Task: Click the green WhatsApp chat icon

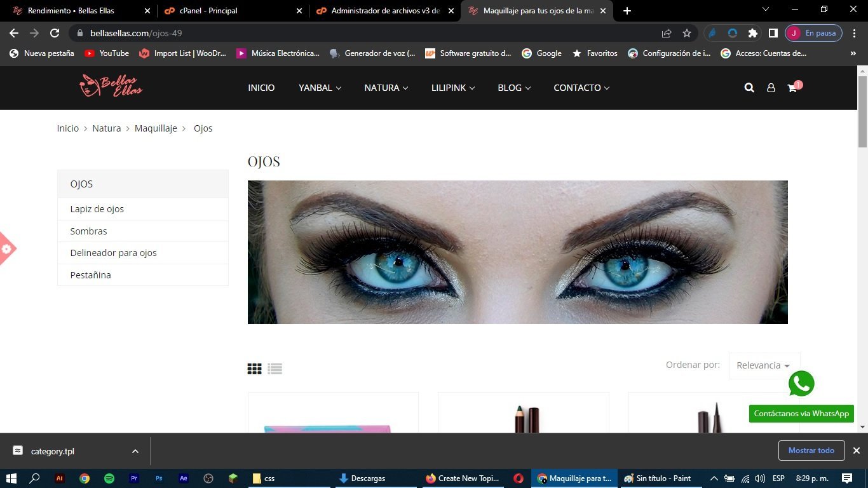Action: [801, 384]
